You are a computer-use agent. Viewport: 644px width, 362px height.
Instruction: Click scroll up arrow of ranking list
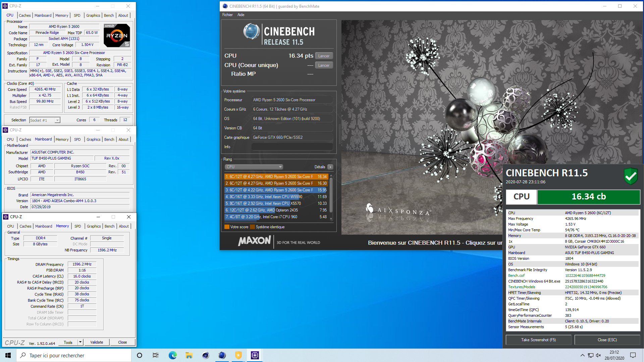(331, 175)
